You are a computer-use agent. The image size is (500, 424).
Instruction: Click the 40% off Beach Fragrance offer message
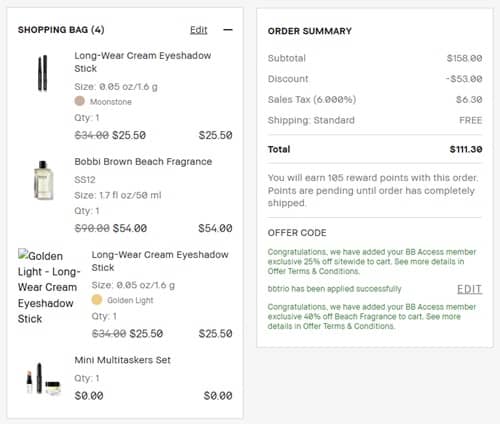[372, 316]
